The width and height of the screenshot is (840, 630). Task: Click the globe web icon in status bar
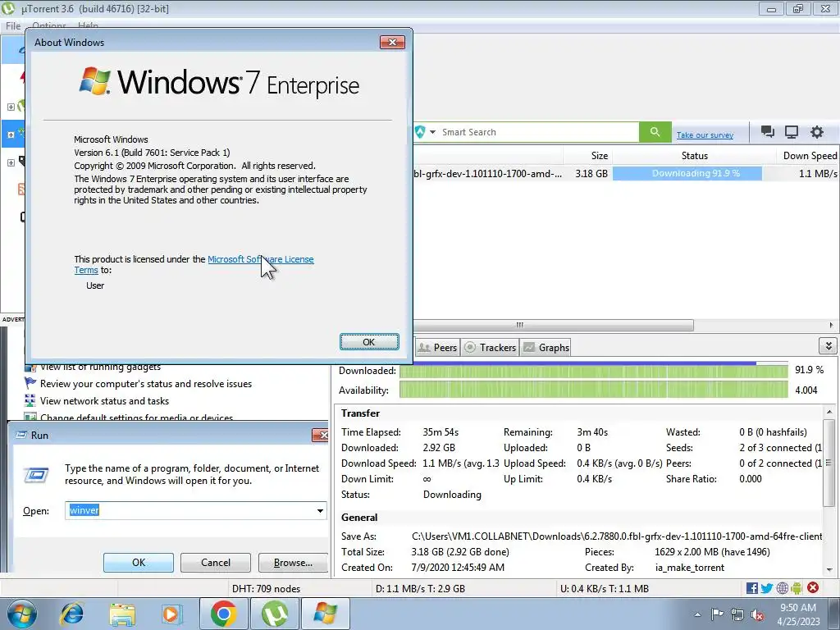(782, 588)
